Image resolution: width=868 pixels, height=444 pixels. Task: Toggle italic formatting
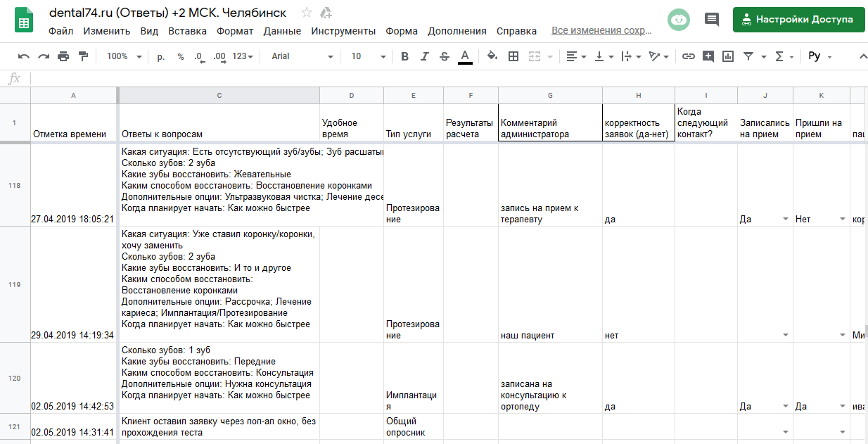424,56
